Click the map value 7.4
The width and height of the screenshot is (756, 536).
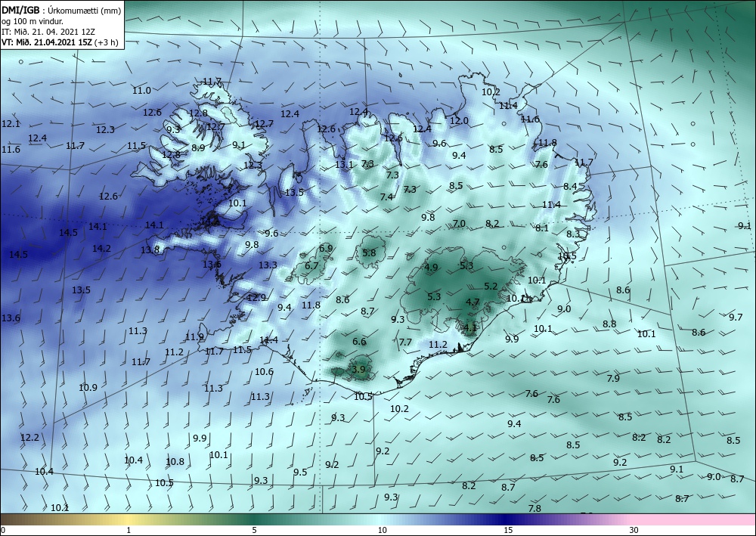coord(386,197)
